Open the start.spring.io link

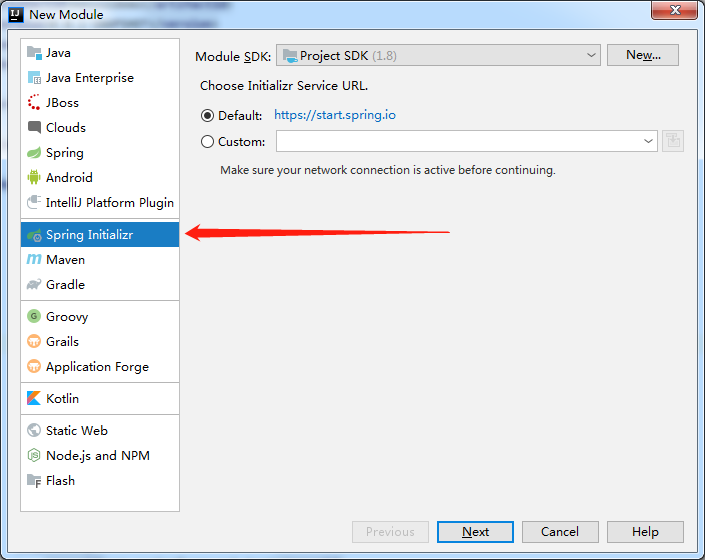(335, 115)
